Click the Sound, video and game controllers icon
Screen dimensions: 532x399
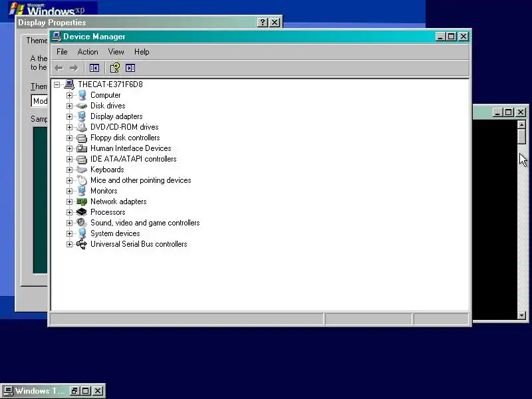click(82, 223)
